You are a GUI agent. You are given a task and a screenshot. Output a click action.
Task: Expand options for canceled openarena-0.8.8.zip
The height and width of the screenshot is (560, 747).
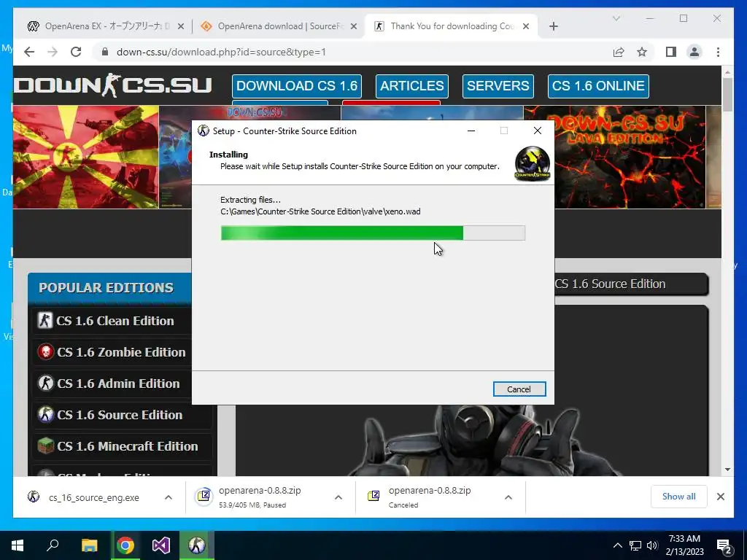pos(508,497)
